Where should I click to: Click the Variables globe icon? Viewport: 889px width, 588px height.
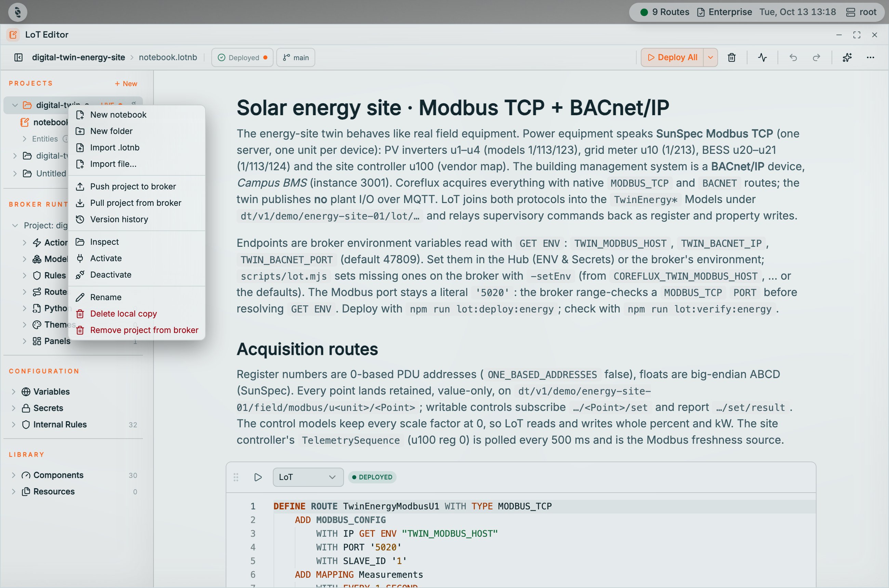(x=26, y=391)
